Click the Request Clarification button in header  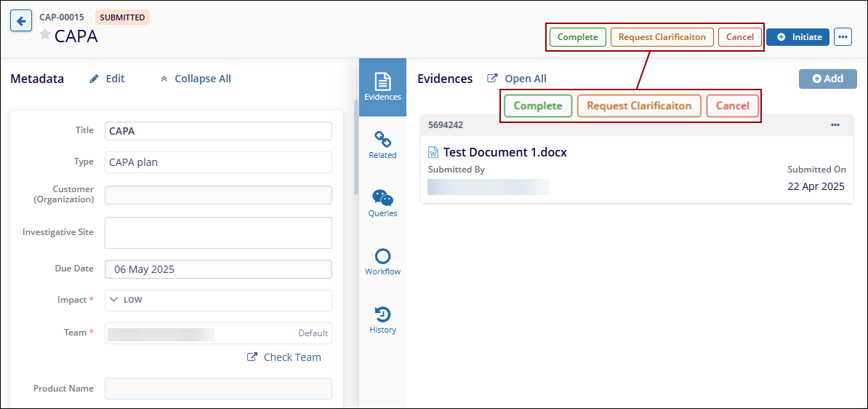pos(662,37)
